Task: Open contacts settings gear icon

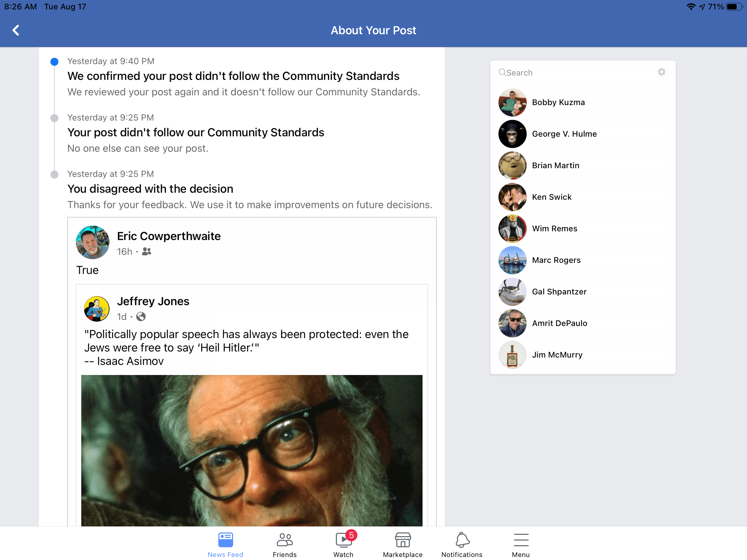Action: 661,72
